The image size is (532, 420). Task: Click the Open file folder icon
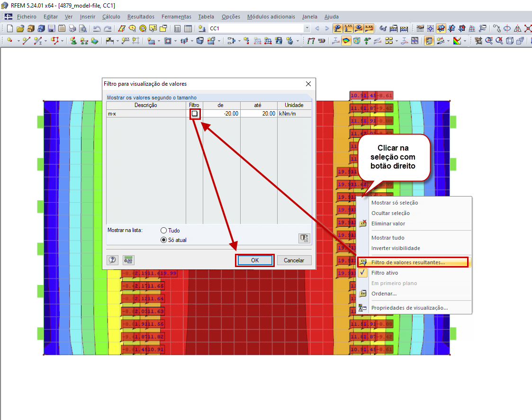click(20, 28)
